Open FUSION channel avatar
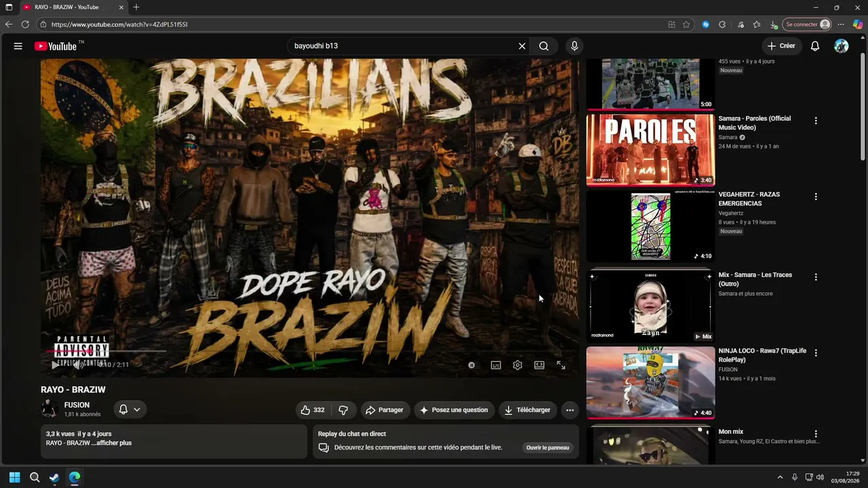The height and width of the screenshot is (488, 868). tap(50, 409)
